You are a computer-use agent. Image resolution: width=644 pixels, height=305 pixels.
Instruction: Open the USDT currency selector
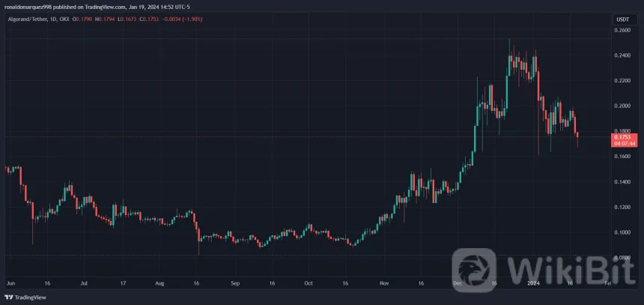622,19
